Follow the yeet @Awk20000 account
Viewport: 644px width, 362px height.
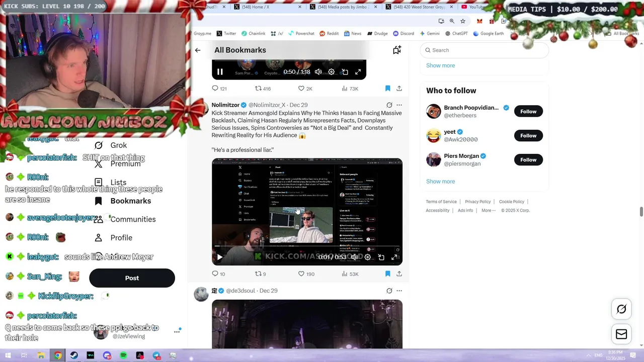click(528, 136)
